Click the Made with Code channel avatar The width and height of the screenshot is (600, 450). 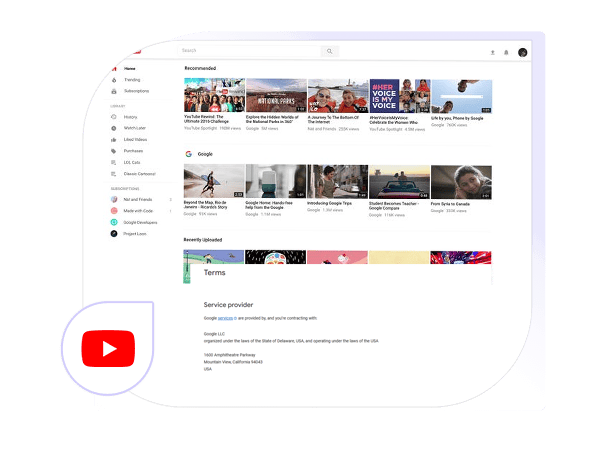click(114, 211)
